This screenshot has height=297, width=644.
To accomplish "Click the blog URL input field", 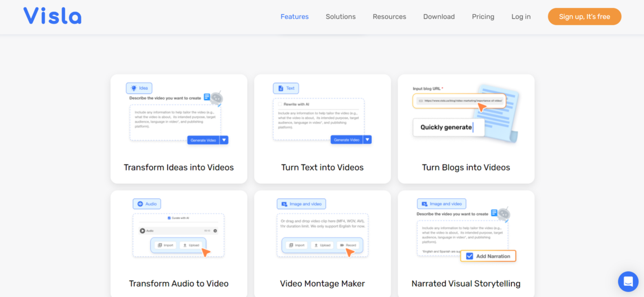I will point(459,101).
